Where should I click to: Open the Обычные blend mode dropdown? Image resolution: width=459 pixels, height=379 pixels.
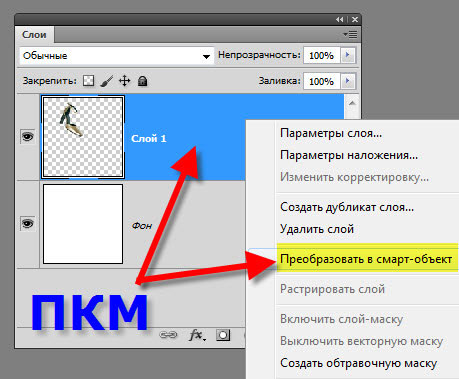(117, 56)
